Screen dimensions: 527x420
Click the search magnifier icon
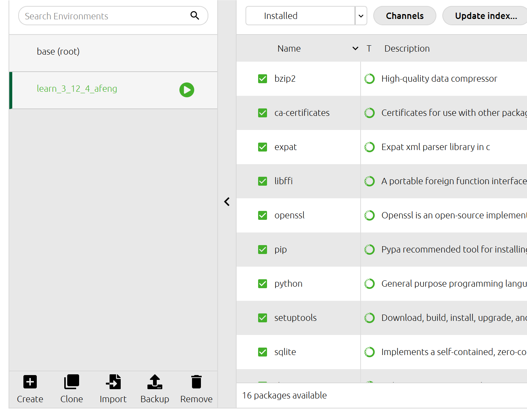tap(195, 16)
